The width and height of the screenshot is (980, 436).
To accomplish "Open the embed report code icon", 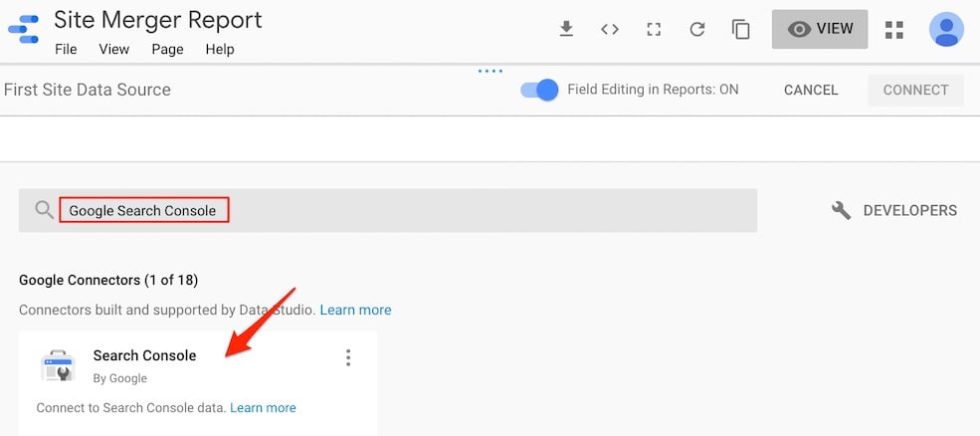I will coord(609,29).
